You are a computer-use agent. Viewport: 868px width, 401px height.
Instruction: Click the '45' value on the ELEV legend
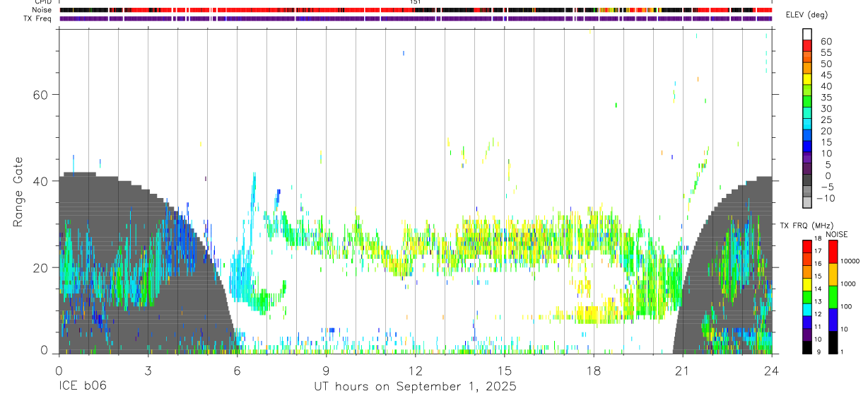point(826,75)
